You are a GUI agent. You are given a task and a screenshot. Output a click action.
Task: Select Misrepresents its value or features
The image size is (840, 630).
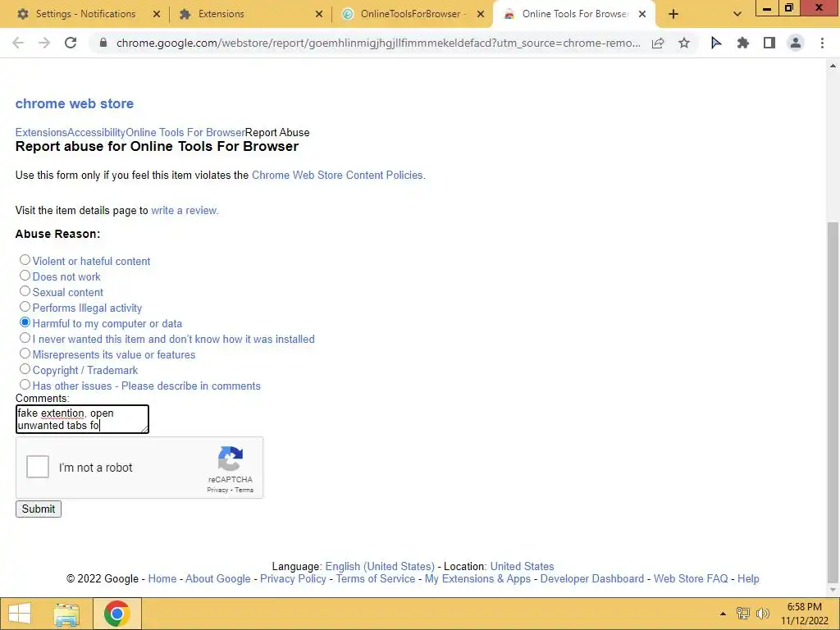[25, 353]
